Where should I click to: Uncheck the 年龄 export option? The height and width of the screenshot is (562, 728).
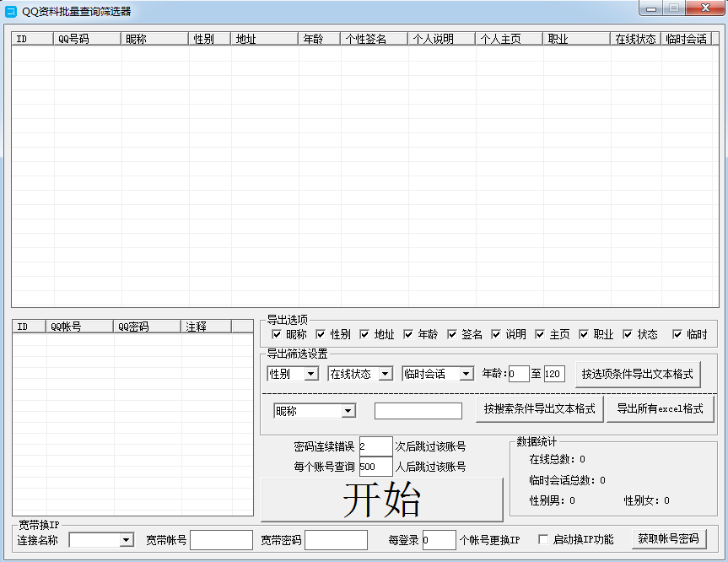[408, 334]
